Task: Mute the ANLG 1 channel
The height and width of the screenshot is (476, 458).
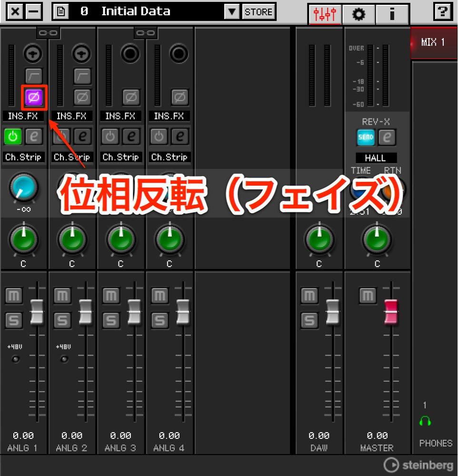Action: pos(14,296)
